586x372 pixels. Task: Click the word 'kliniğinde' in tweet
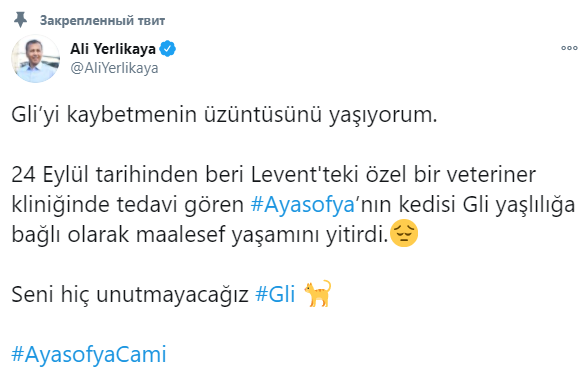(61, 205)
